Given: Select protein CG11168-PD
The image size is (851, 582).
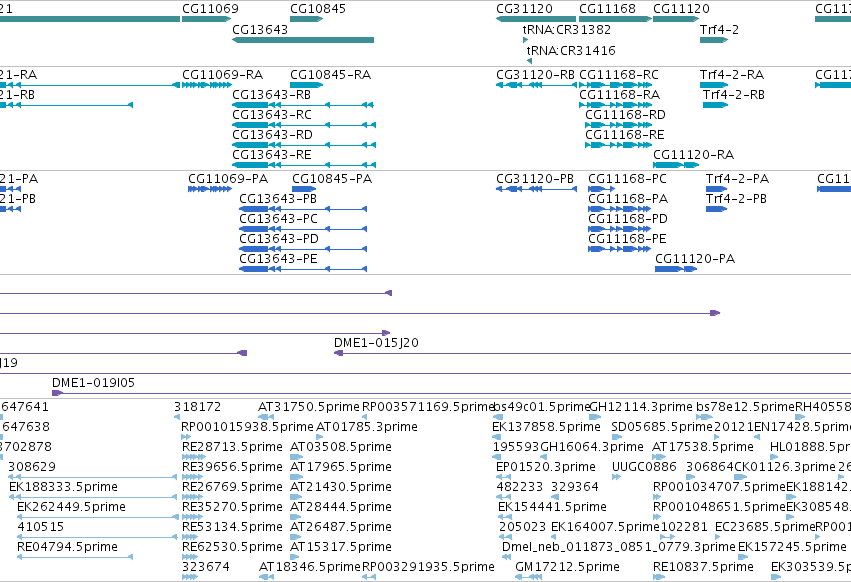Looking at the screenshot, I should point(619,229).
